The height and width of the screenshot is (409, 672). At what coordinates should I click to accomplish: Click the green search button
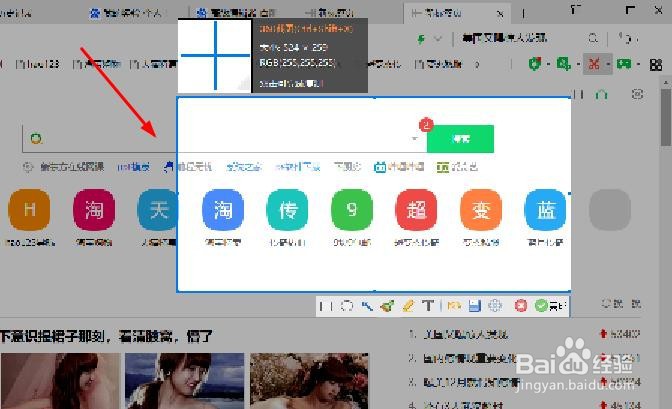460,138
